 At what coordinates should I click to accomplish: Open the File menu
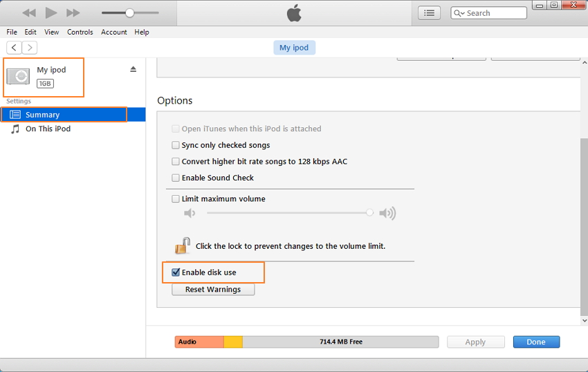tap(12, 32)
